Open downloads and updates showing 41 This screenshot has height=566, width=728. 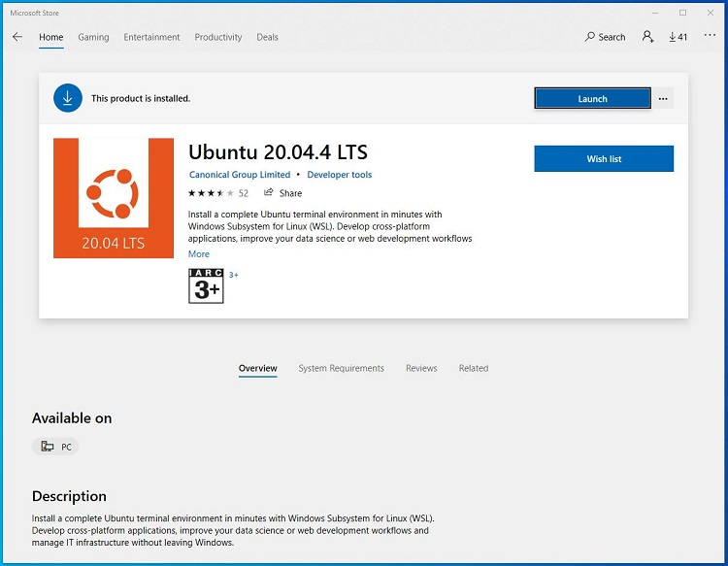tap(678, 37)
